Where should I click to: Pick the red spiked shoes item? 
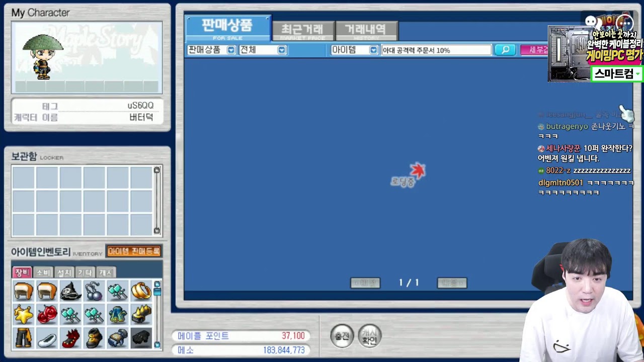pos(70,338)
